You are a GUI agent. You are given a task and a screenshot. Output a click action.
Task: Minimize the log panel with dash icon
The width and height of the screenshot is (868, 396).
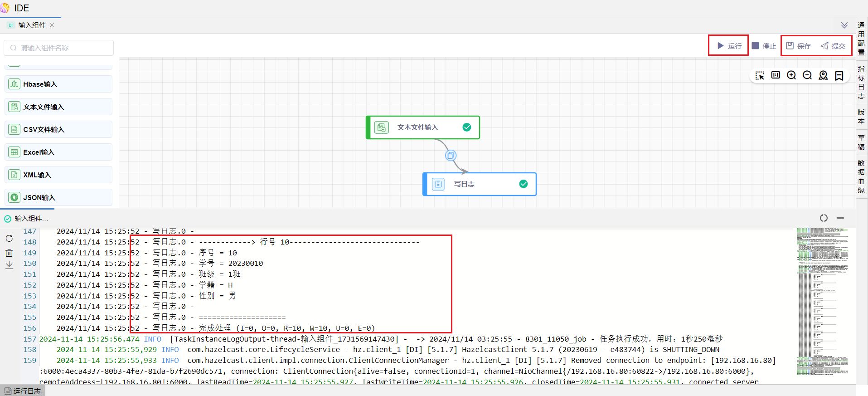point(840,218)
